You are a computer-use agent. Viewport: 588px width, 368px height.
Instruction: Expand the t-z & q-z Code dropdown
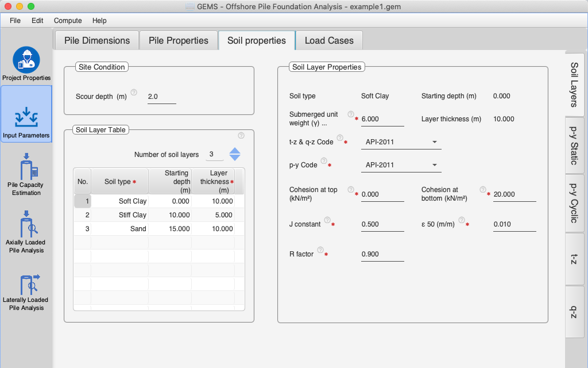click(434, 142)
